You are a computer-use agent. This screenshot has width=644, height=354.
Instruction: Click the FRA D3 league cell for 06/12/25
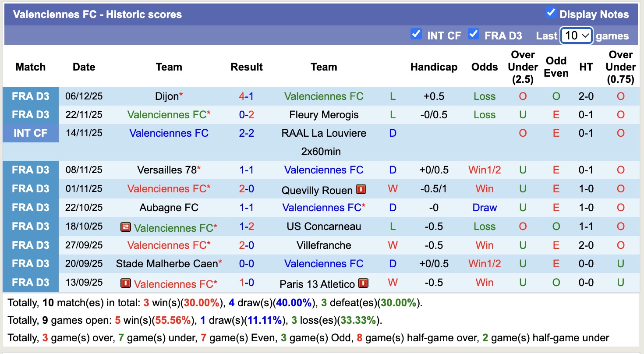31,96
